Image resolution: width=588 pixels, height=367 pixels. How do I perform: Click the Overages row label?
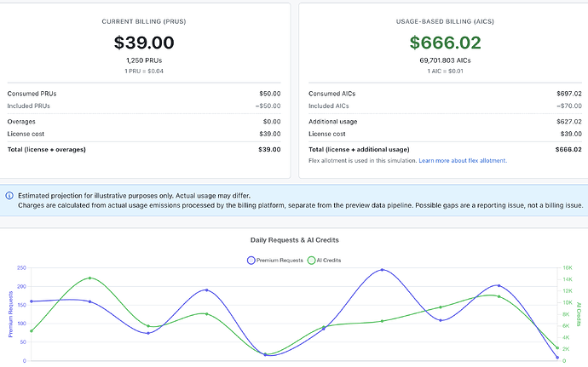pos(21,122)
